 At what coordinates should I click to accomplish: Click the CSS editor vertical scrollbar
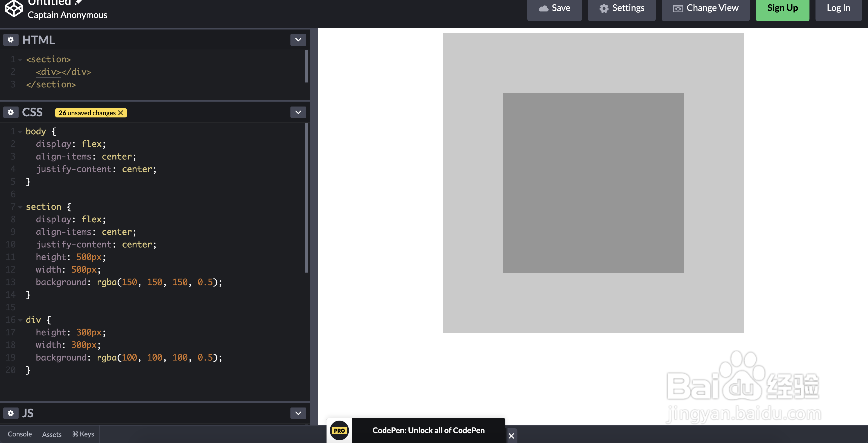[x=306, y=198]
